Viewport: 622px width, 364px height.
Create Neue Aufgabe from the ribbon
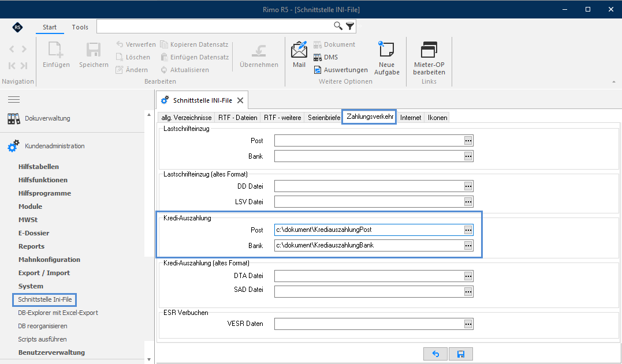click(386, 58)
